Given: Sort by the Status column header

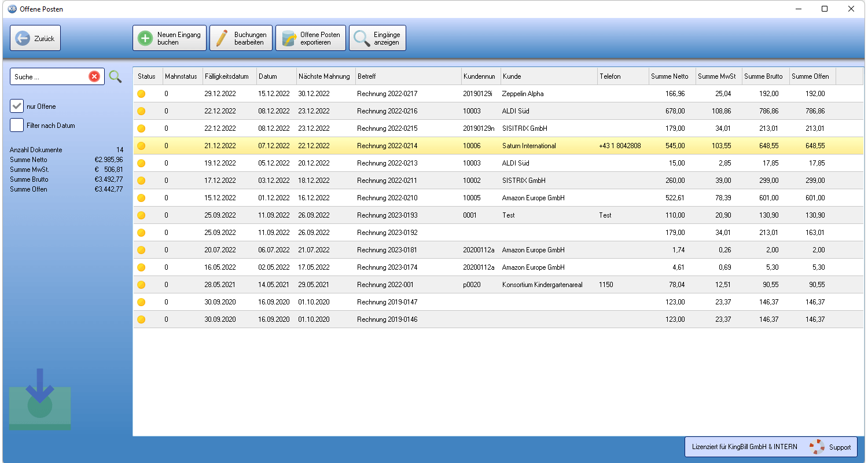Looking at the screenshot, I should click(148, 76).
